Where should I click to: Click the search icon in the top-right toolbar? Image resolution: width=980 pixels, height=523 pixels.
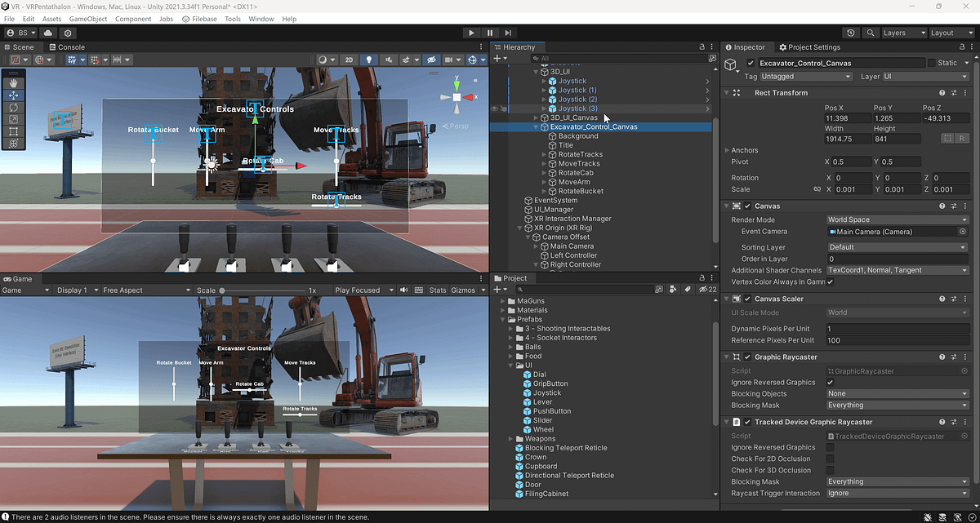coord(871,33)
